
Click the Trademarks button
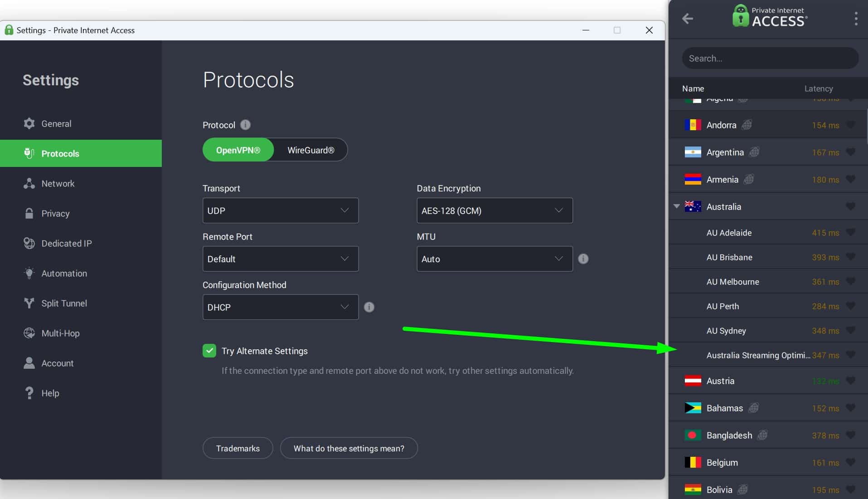tap(238, 448)
